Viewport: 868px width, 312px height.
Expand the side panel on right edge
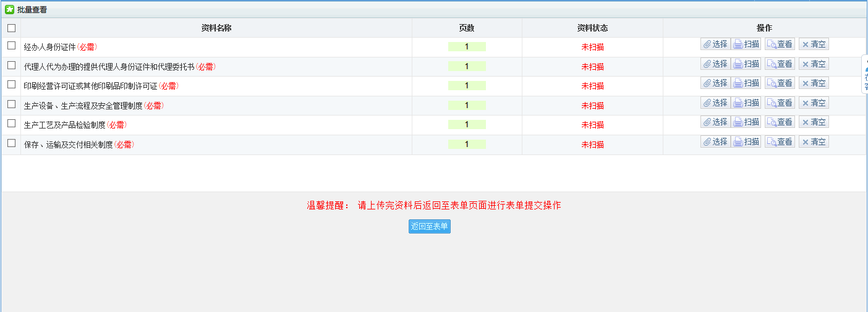(x=865, y=74)
